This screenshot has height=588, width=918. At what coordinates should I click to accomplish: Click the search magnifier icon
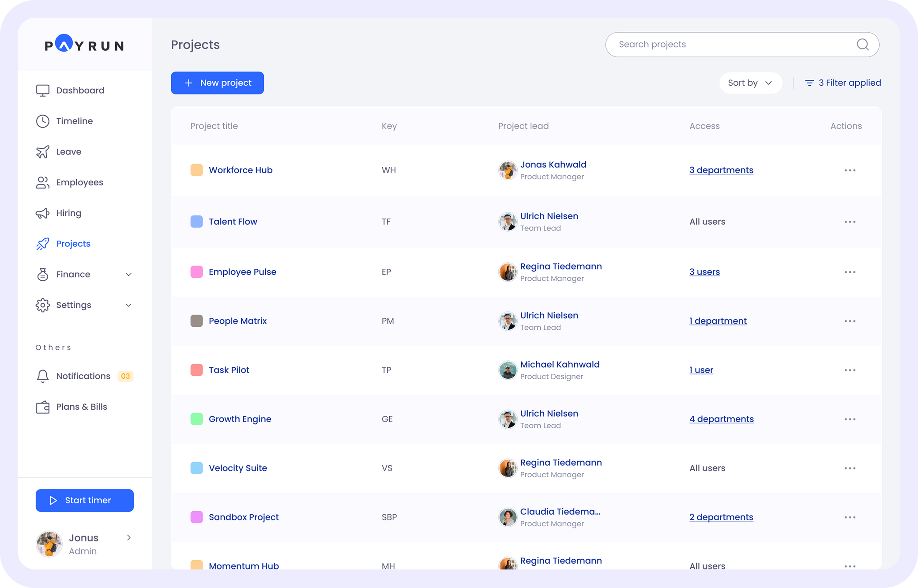pyautogui.click(x=862, y=44)
